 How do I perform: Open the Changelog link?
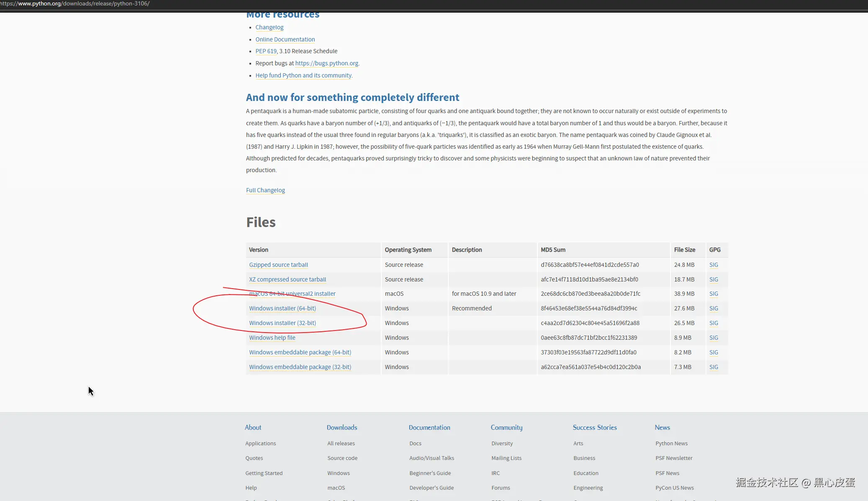269,27
